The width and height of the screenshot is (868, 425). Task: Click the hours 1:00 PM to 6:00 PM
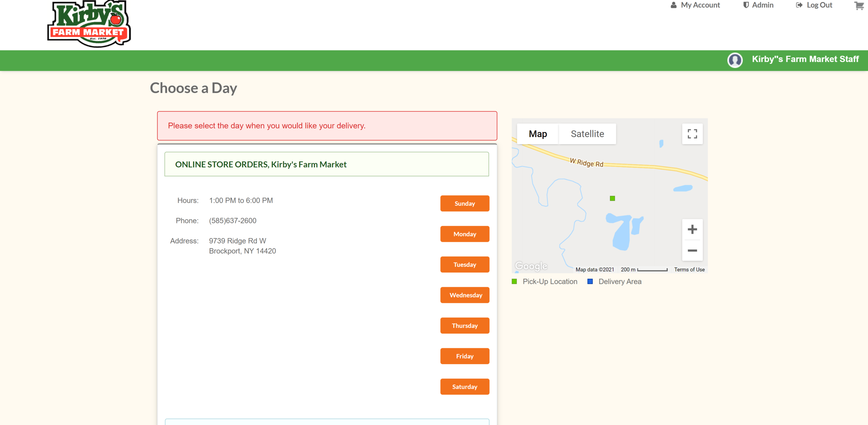coord(241,201)
